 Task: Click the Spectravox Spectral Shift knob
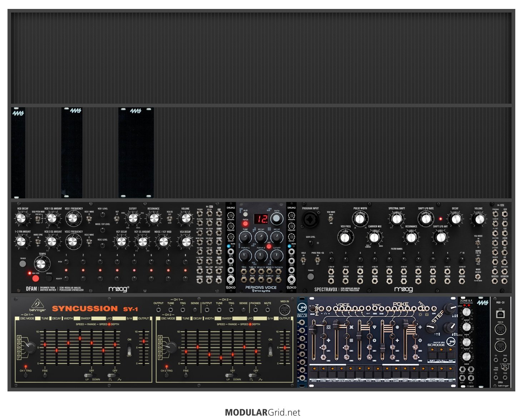[x=396, y=219]
